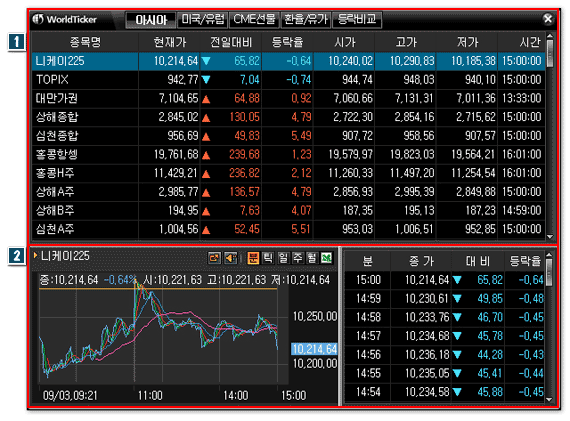The image size is (570, 421).
Task: Select the 14:59 minute row
Action: (x=444, y=299)
